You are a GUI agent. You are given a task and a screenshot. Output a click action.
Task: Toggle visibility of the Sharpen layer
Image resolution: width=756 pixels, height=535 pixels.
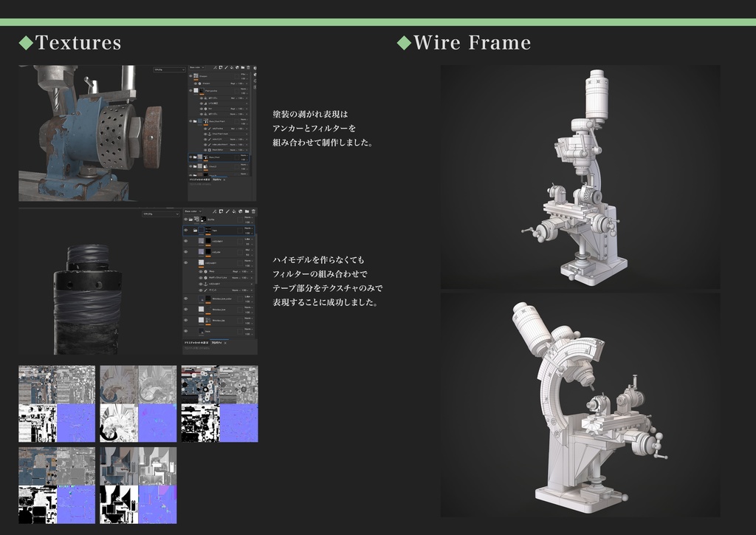click(190, 75)
